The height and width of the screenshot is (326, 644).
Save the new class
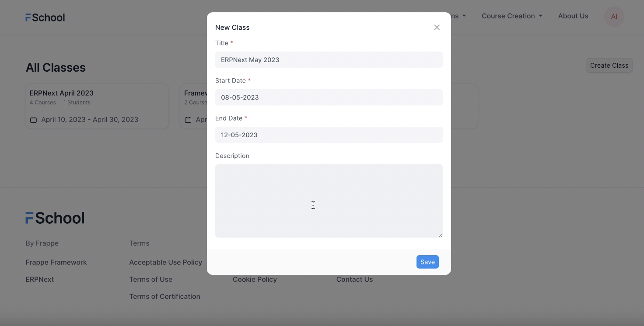tap(427, 262)
